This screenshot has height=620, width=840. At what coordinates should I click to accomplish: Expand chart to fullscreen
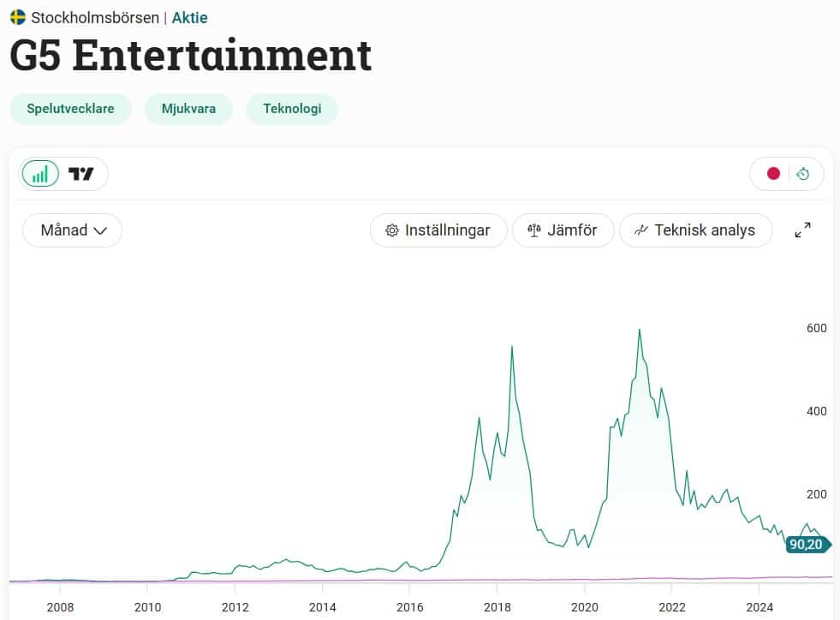pyautogui.click(x=802, y=230)
